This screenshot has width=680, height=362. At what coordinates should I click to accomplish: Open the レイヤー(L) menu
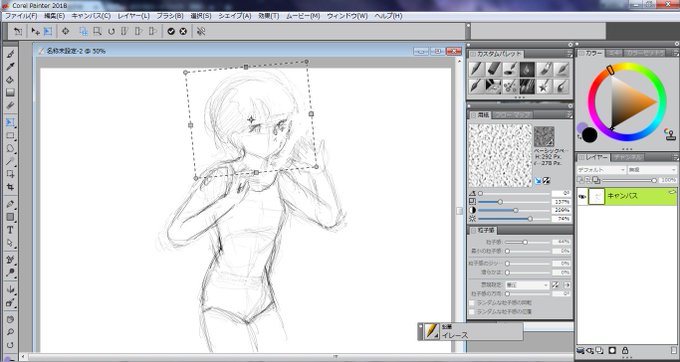tap(133, 16)
